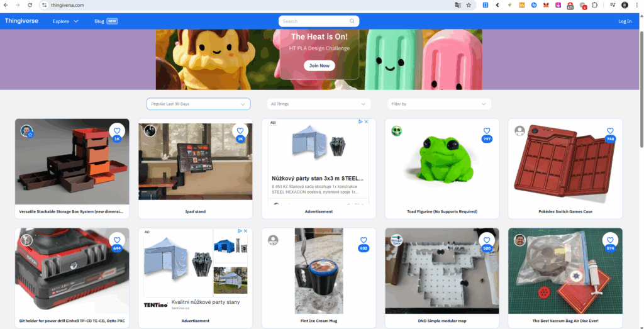Open the DND modular map author avatar
644x329 pixels.
tap(396, 240)
